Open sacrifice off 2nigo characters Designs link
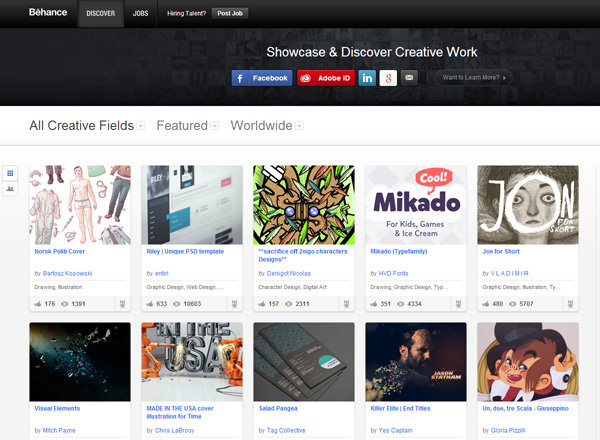600x440 pixels. [x=303, y=255]
